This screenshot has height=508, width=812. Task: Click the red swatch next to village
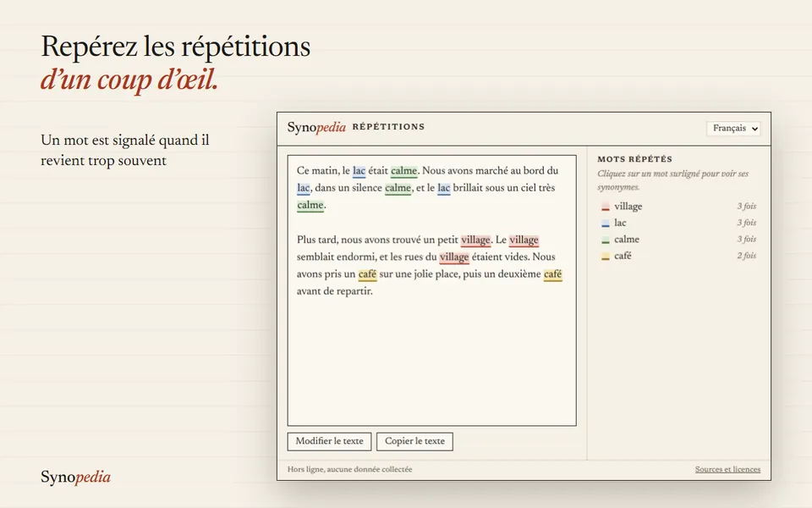605,207
